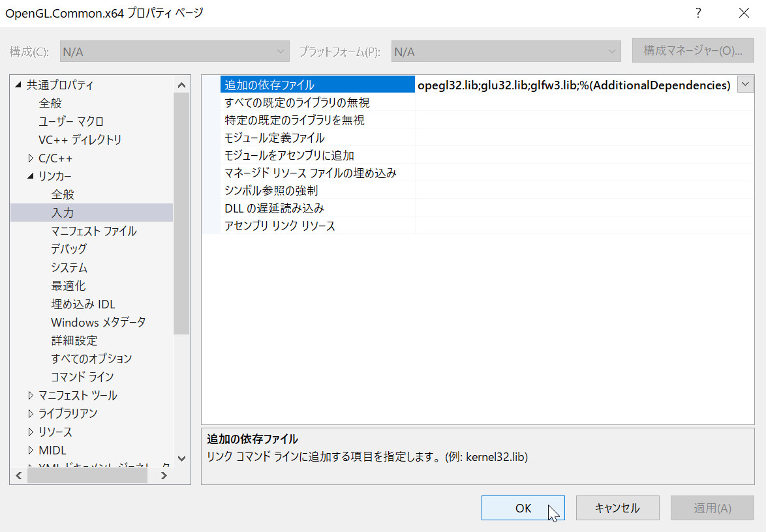Expand the ライブラリアン node
This screenshot has width=766, height=532.
click(31, 413)
